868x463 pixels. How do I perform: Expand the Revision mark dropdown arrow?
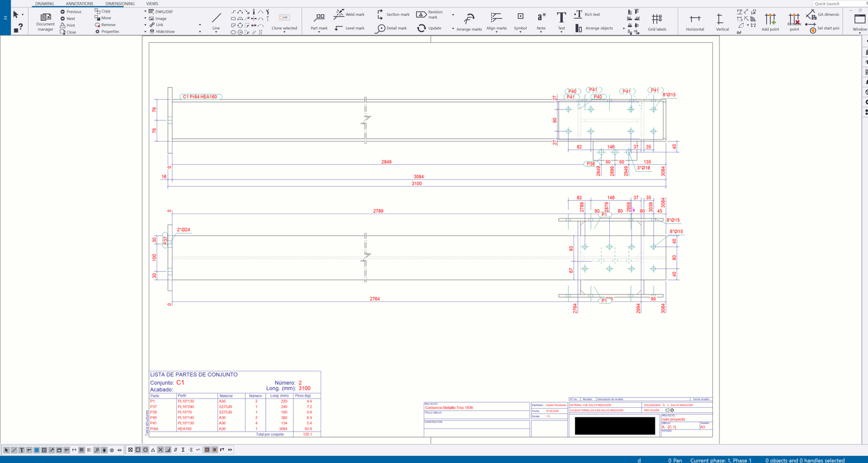tap(453, 15)
